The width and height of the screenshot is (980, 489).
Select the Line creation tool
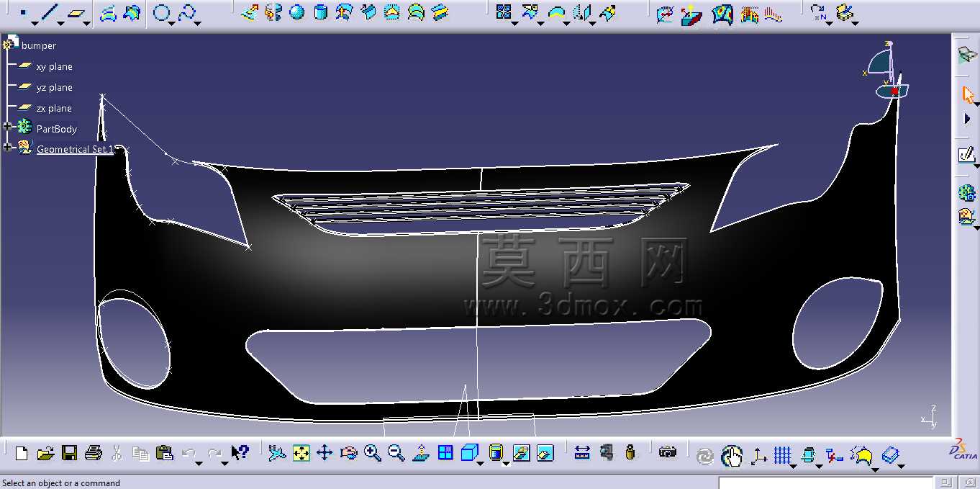49,12
